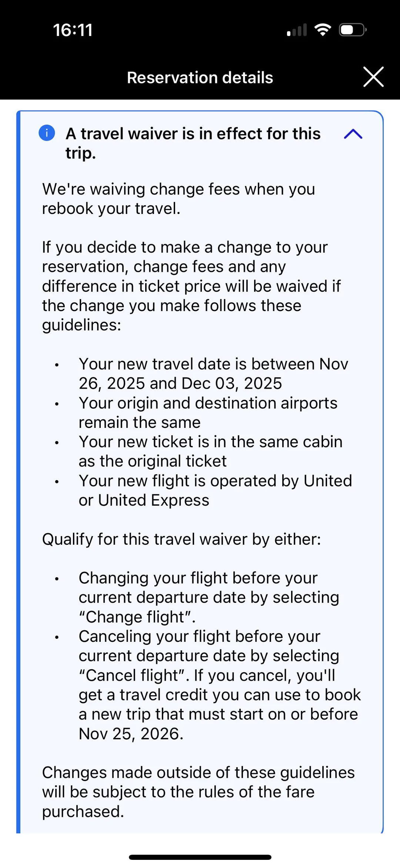Viewport: 400px width, 868px height.
Task: Close the Reservation details screen
Action: pyautogui.click(x=373, y=77)
